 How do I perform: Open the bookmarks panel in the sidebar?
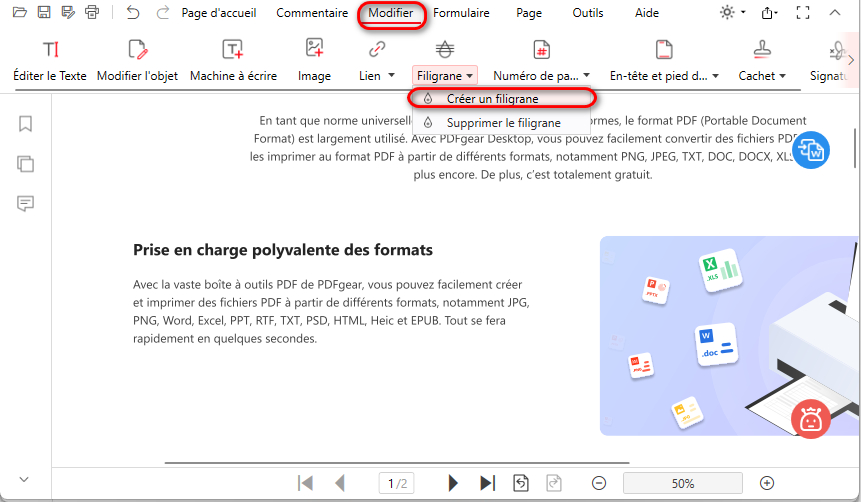click(x=25, y=124)
